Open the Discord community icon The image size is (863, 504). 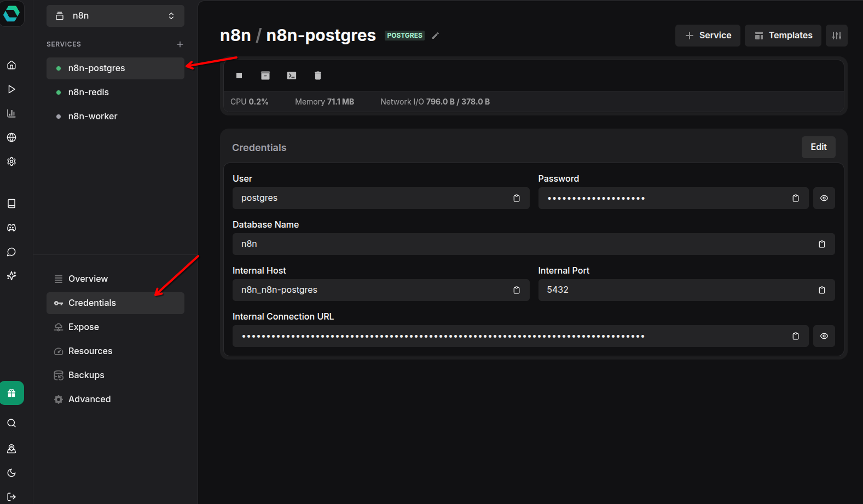pos(11,228)
